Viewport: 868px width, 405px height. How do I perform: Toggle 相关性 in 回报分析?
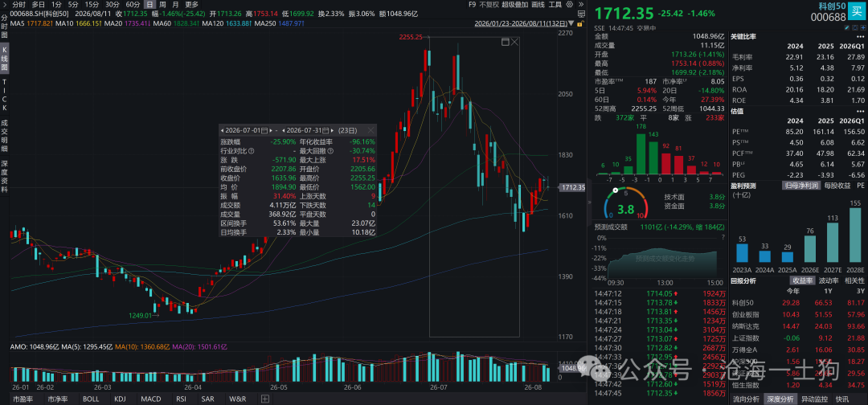[853, 280]
